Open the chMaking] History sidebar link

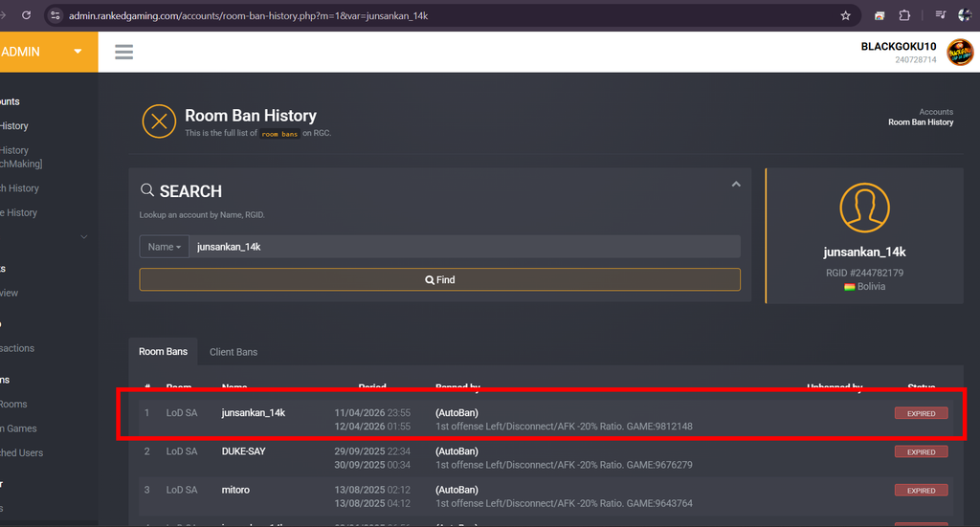tap(21, 158)
